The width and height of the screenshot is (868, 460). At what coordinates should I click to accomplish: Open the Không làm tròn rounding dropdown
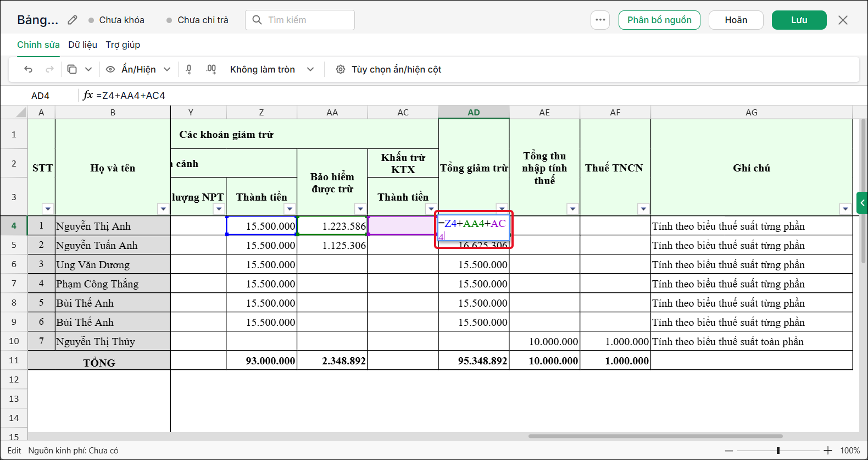point(272,69)
